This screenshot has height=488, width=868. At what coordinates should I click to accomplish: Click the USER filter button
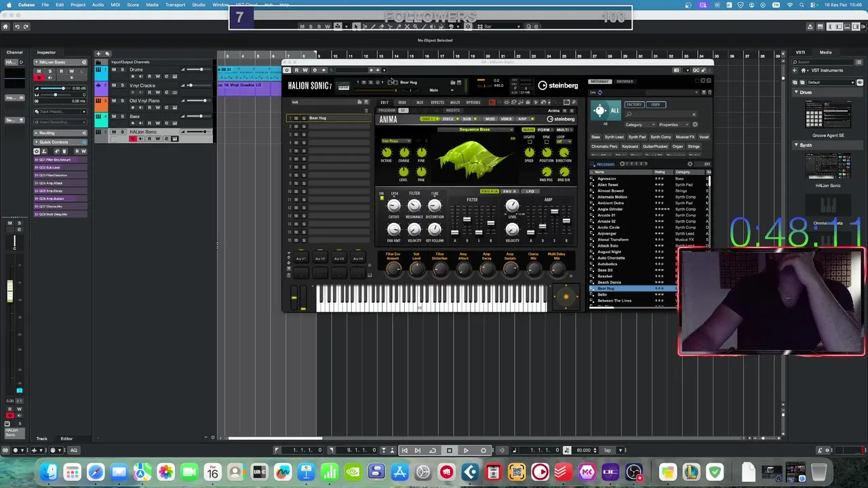656,104
